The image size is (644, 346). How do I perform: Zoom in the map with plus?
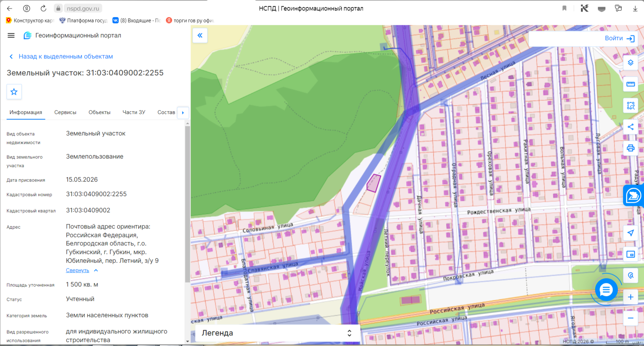(631, 297)
